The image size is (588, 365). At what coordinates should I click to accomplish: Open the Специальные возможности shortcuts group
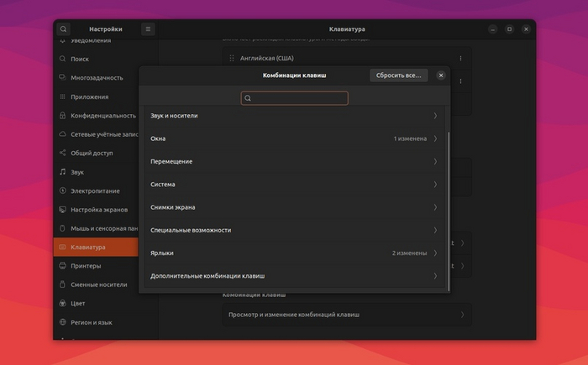tap(294, 230)
